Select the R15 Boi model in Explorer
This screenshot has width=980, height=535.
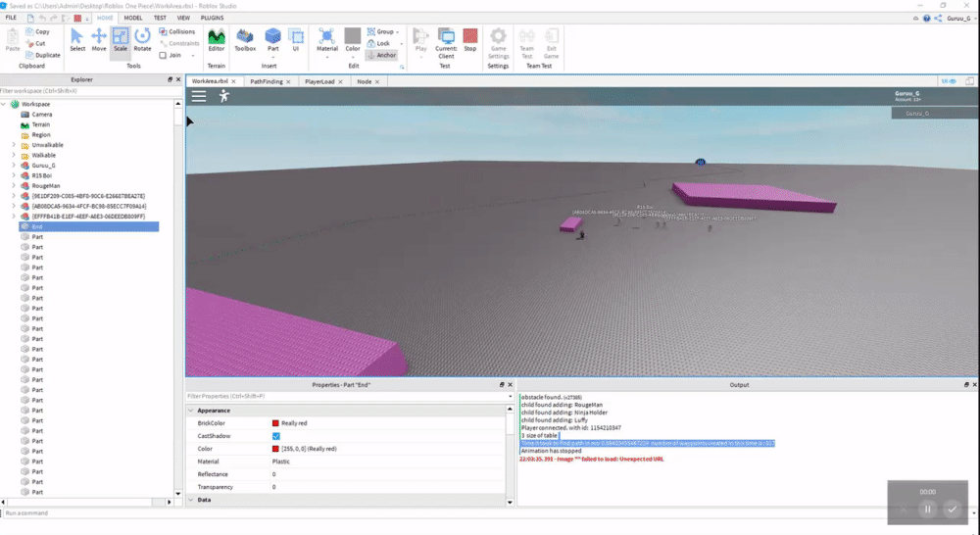coord(42,175)
